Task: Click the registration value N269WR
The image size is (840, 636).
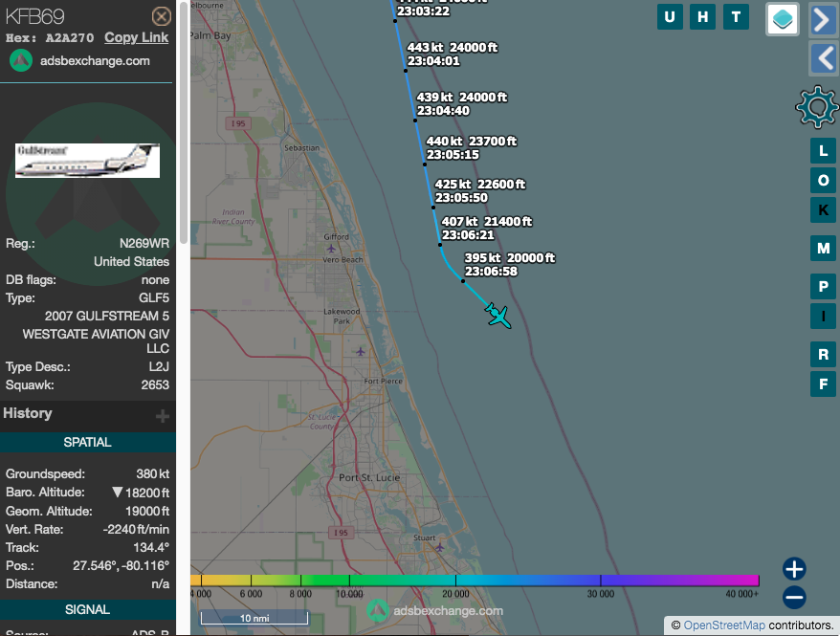Action: point(144,244)
